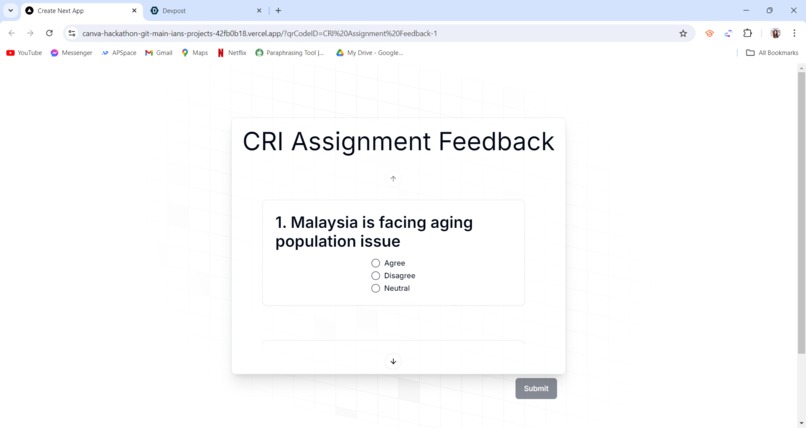Click the scrollbar down arrow

point(801,423)
